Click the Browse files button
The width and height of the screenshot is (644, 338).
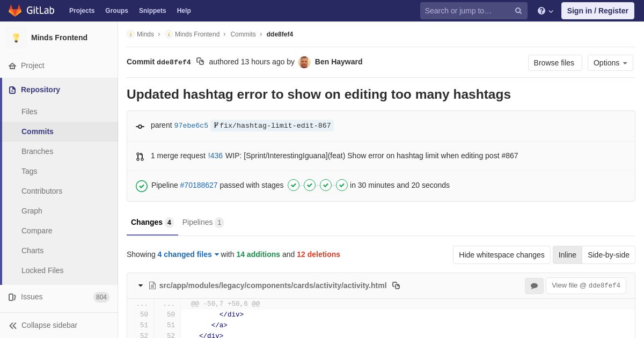pos(555,63)
